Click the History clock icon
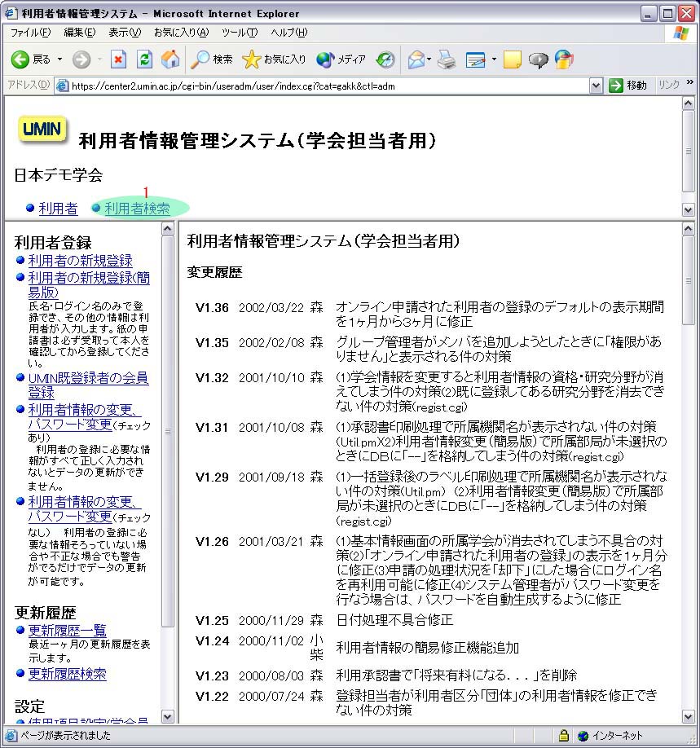700x748 pixels. 385,59
